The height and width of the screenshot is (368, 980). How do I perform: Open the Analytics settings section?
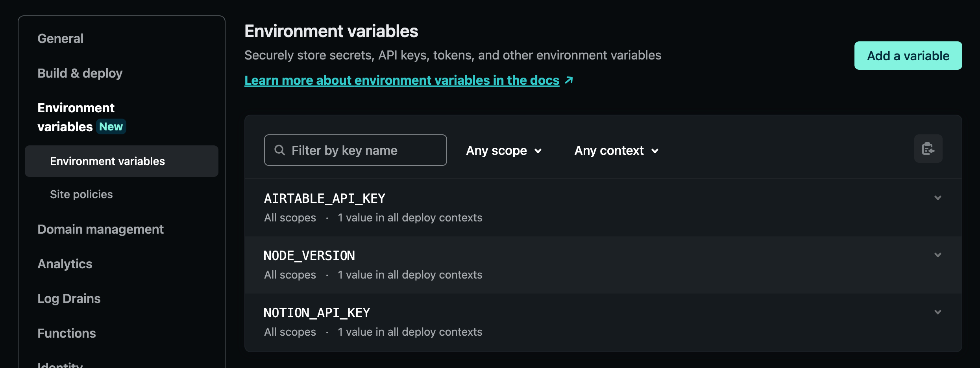coord(65,264)
